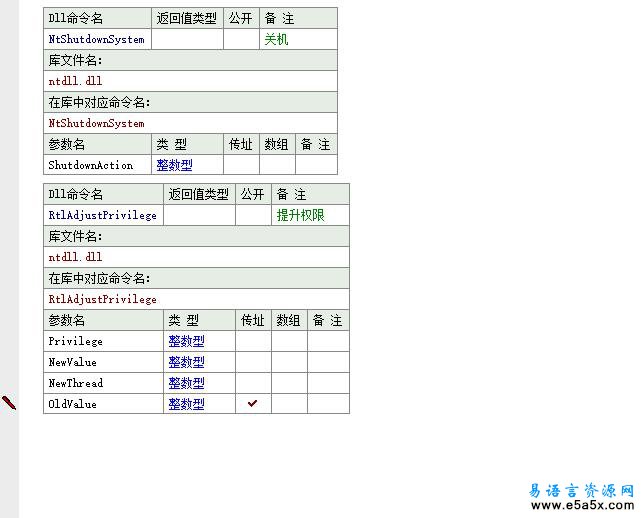Toggle the 传址 checkmark for OldValue
The width and height of the screenshot is (643, 518).
(253, 404)
